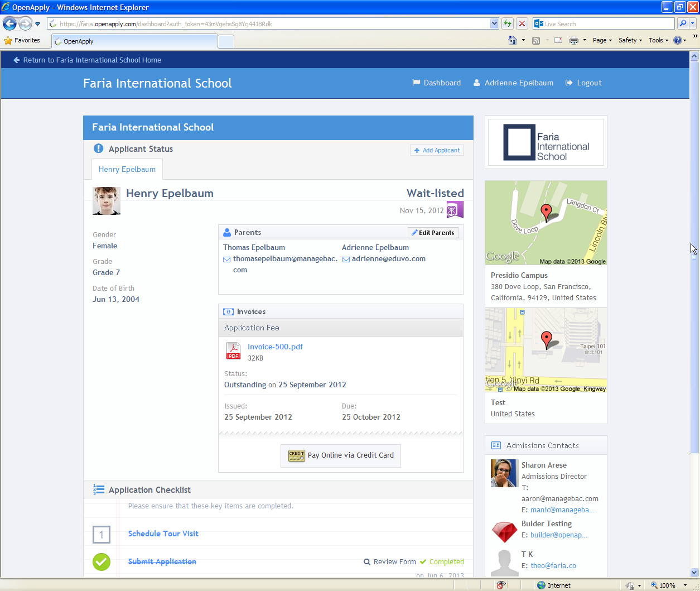Click Logout in the header
700x591 pixels.
583,83
